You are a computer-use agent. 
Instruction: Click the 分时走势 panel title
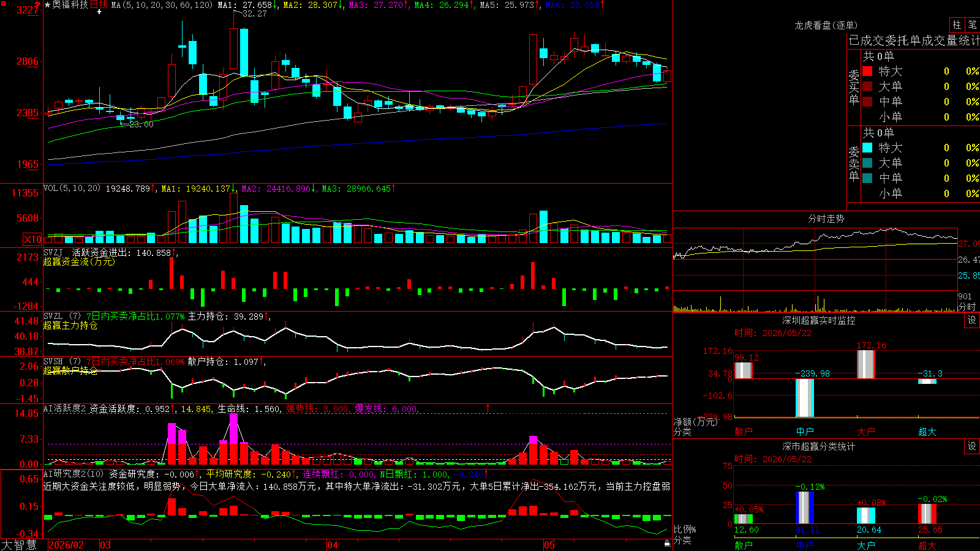826,219
